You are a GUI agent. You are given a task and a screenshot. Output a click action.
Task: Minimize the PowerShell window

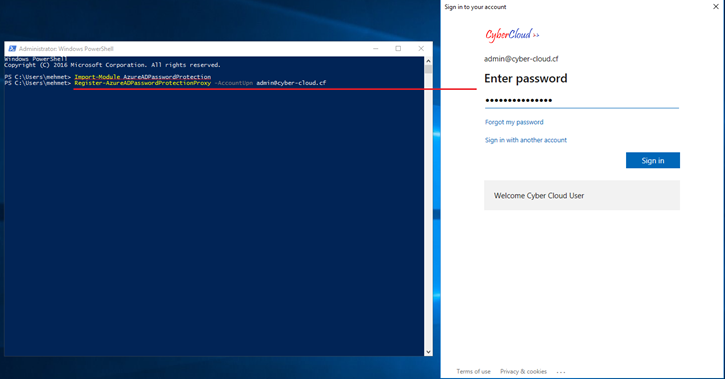pos(375,49)
